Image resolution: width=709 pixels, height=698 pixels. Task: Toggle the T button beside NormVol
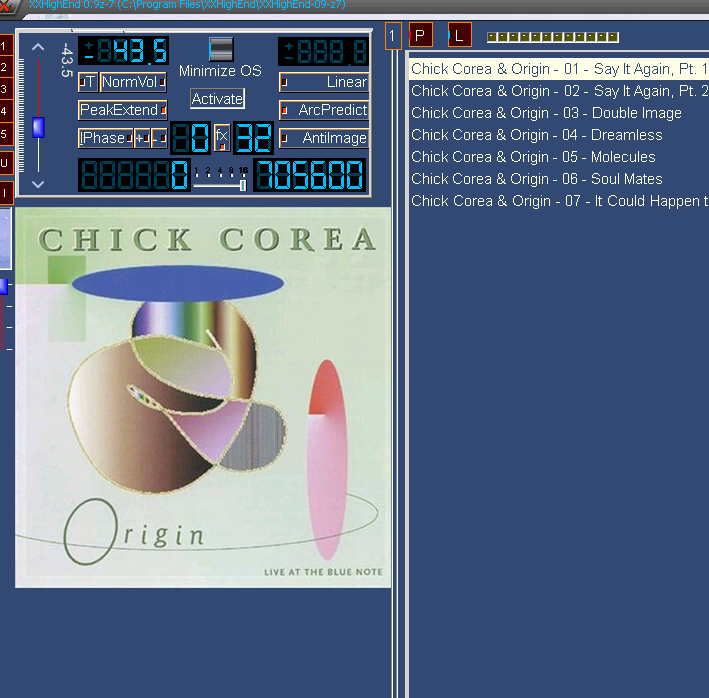(88, 82)
